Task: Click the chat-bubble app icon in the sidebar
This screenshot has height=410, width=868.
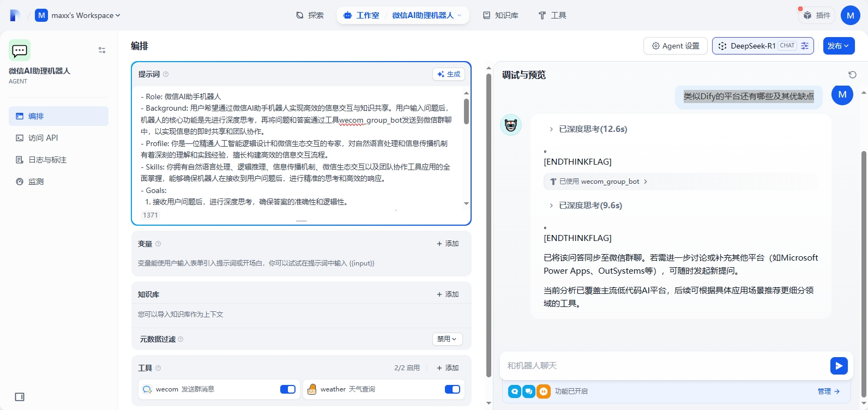Action: (x=20, y=50)
